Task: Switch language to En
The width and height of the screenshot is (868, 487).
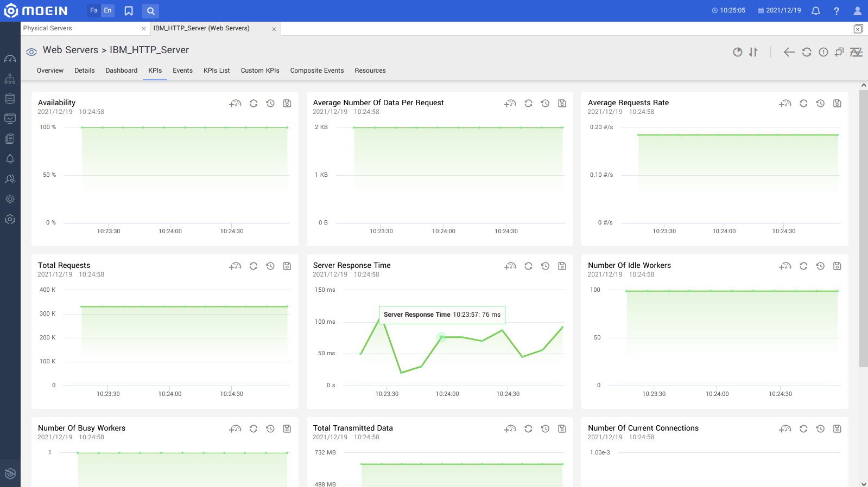Action: tap(108, 10)
